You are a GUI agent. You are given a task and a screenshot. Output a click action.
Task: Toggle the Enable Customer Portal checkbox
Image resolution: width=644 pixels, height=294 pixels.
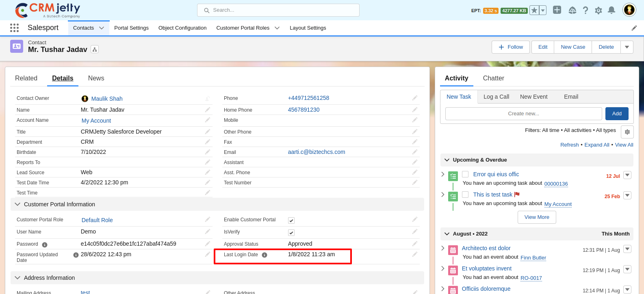click(291, 220)
